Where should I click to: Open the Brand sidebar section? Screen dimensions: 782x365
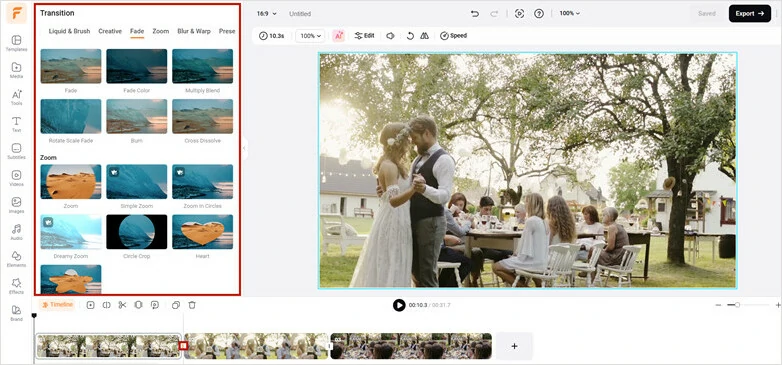click(x=16, y=313)
